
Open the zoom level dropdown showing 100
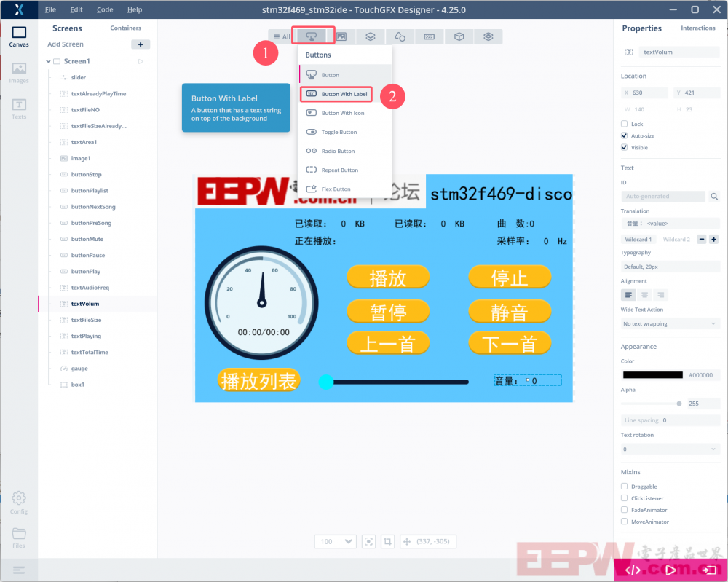coord(335,542)
